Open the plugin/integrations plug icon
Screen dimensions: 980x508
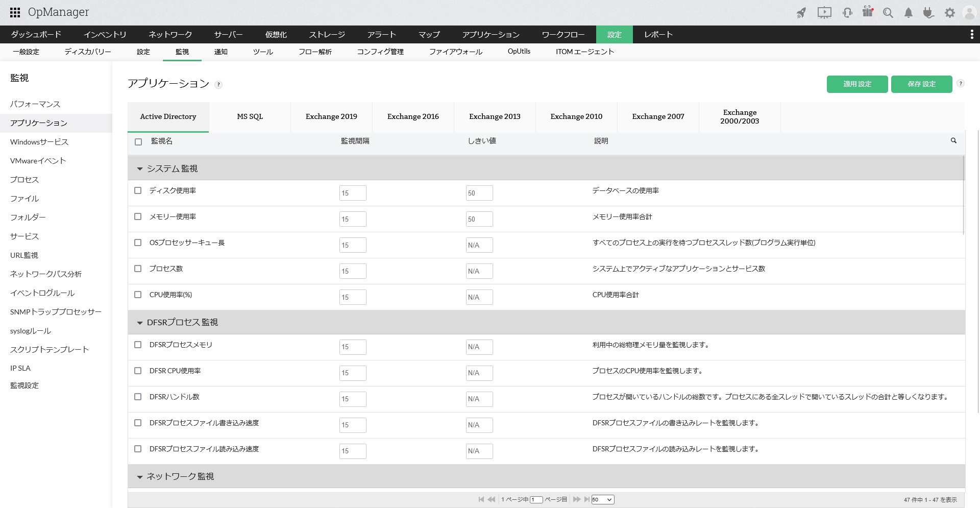(x=928, y=13)
